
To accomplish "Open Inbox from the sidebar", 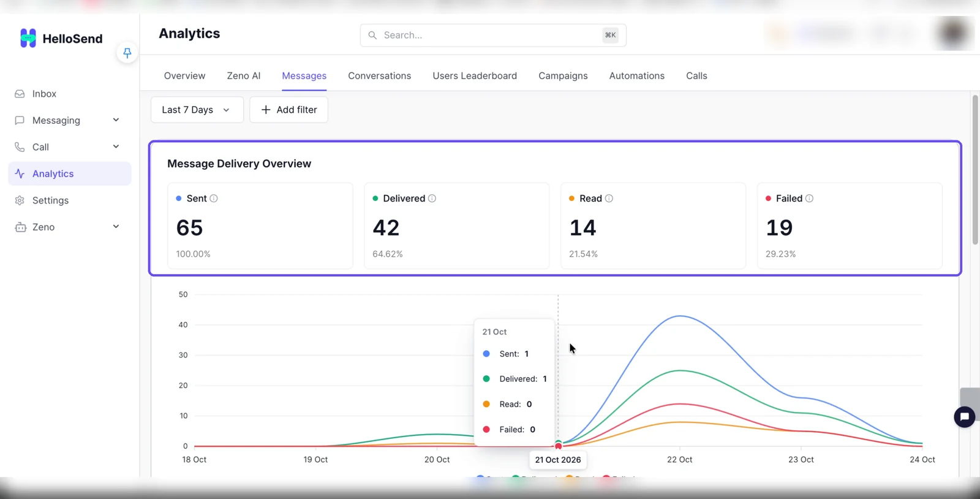I will [x=70, y=94].
